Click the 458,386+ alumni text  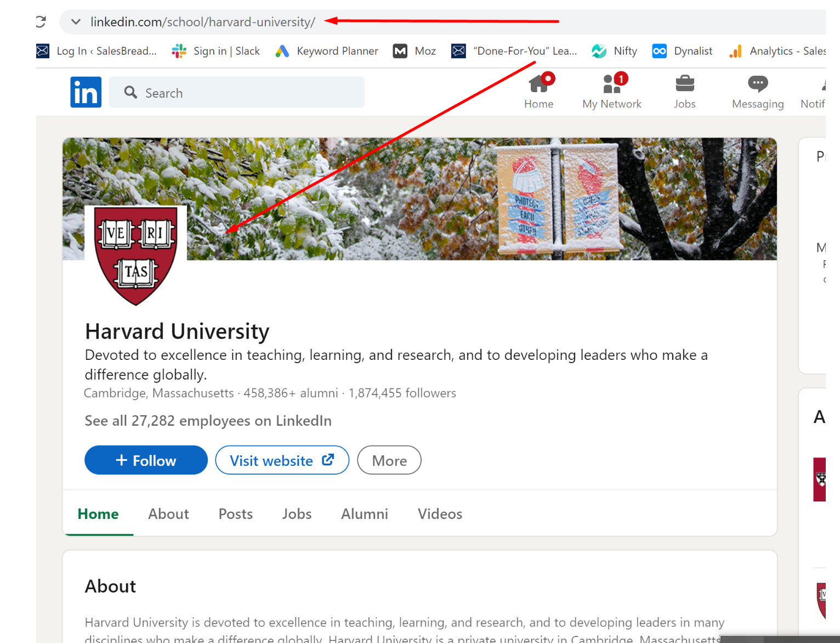291,393
